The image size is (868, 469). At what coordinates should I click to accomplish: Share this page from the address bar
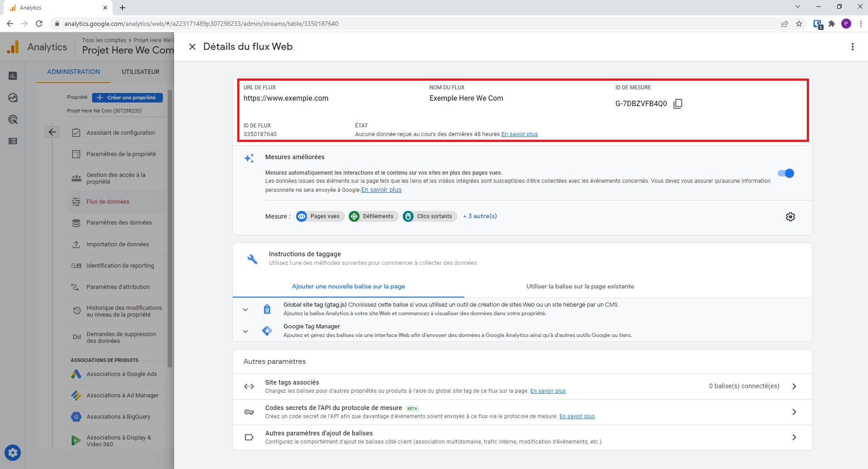tap(784, 24)
